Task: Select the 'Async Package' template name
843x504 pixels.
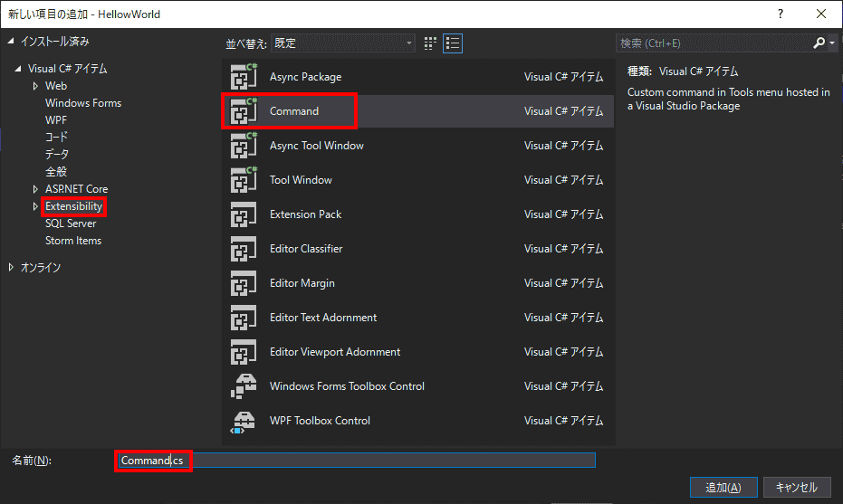Action: (305, 77)
